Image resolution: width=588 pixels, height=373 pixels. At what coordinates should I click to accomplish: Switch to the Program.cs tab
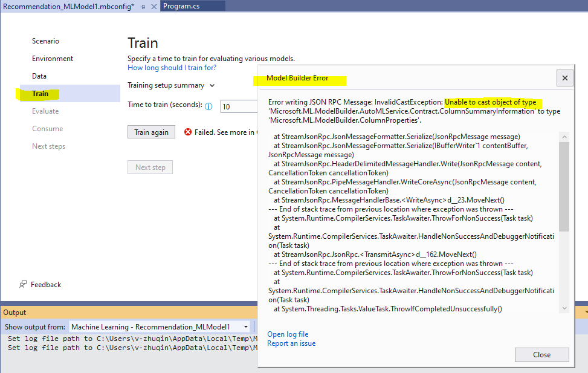(181, 7)
